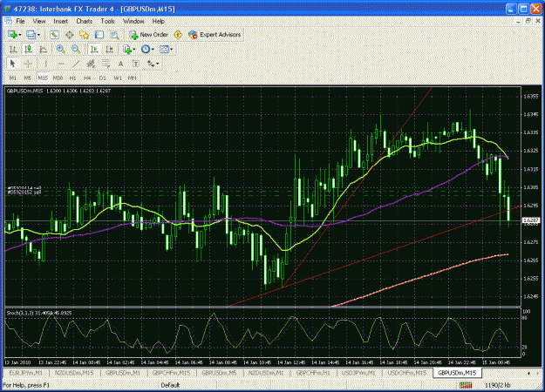The width and height of the screenshot is (545, 392).
Task: Select the Text tool
Action: point(120,64)
